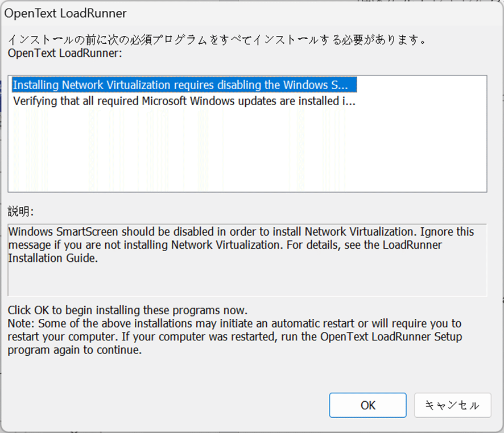This screenshot has height=433, width=504.
Task: Click the OpenText LoadRunner title bar
Action: [x=251, y=14]
